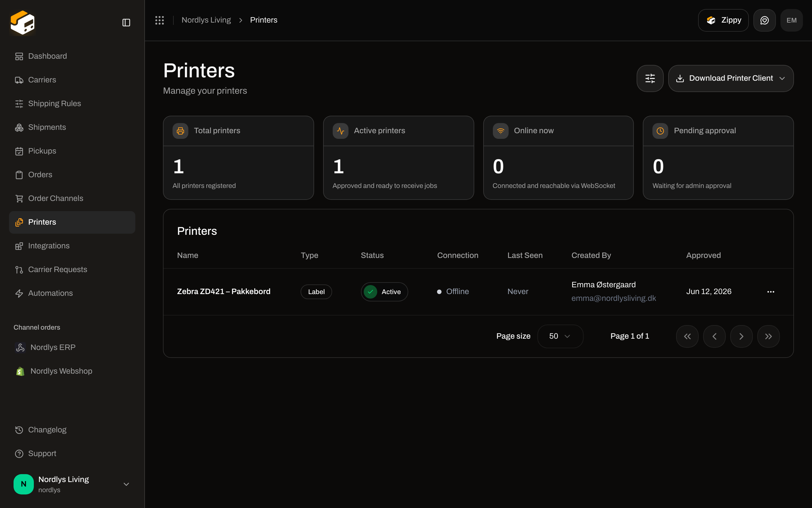Sort by Type column header
The width and height of the screenshot is (812, 508).
[x=309, y=255]
